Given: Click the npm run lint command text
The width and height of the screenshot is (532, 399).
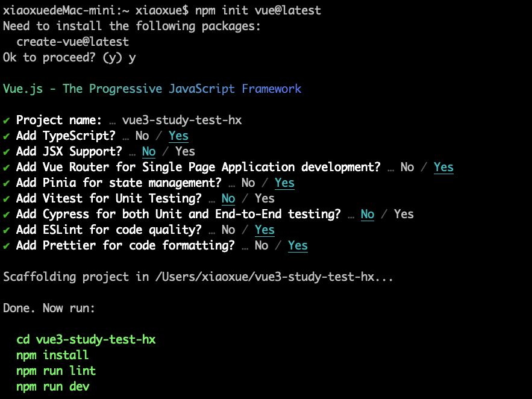Looking at the screenshot, I should pos(56,371).
